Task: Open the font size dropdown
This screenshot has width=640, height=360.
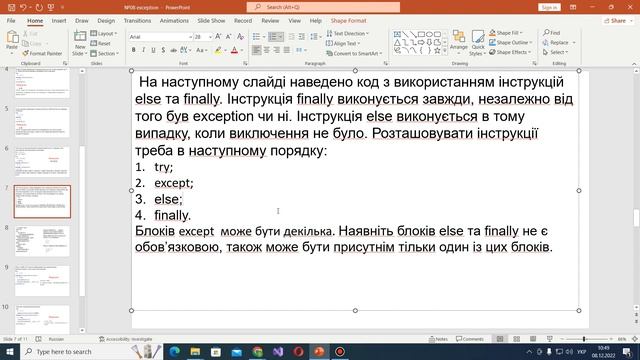Action: (210, 37)
